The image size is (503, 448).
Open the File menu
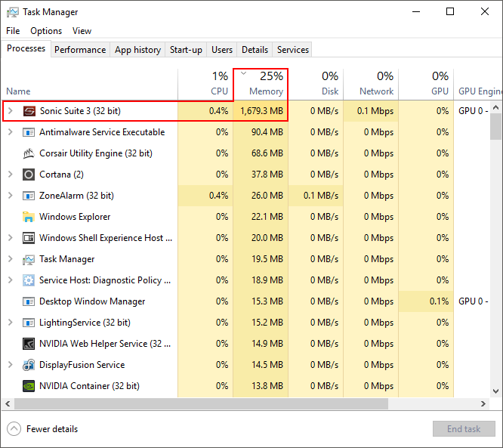13,31
